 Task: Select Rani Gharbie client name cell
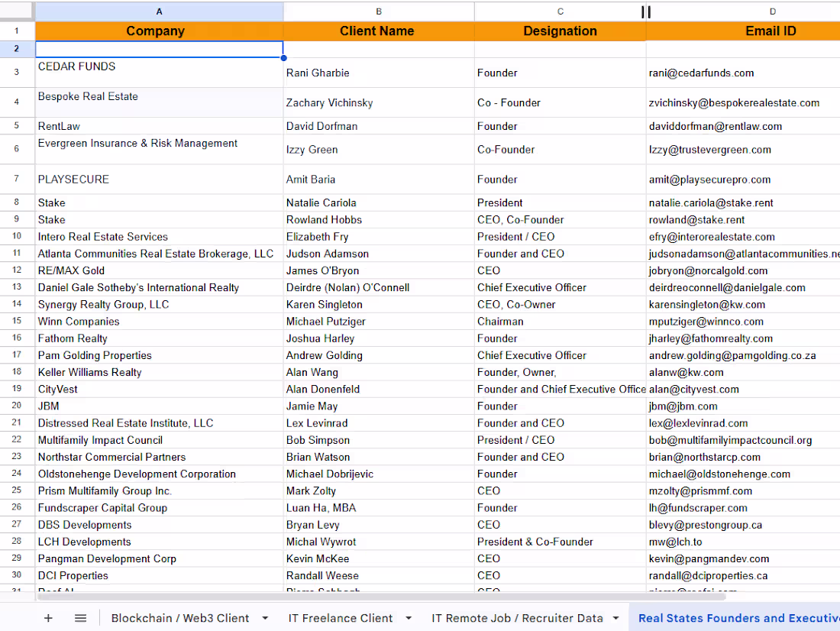[379, 73]
